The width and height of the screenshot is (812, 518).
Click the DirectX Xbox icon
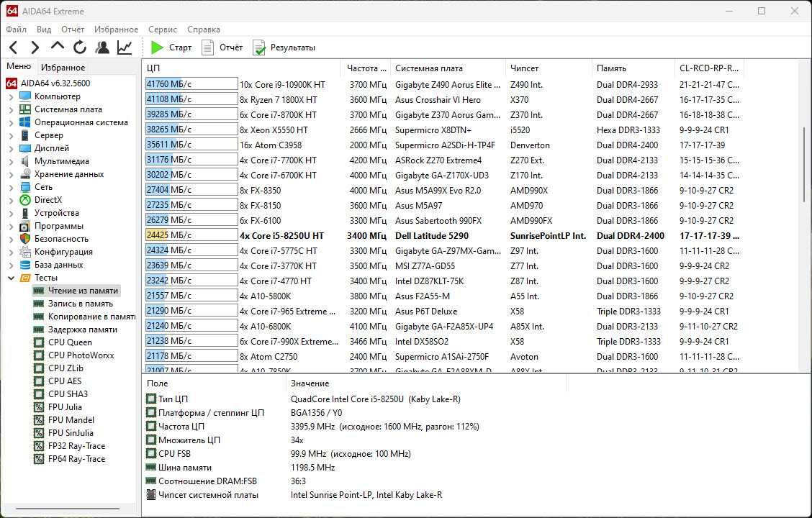pyautogui.click(x=25, y=200)
